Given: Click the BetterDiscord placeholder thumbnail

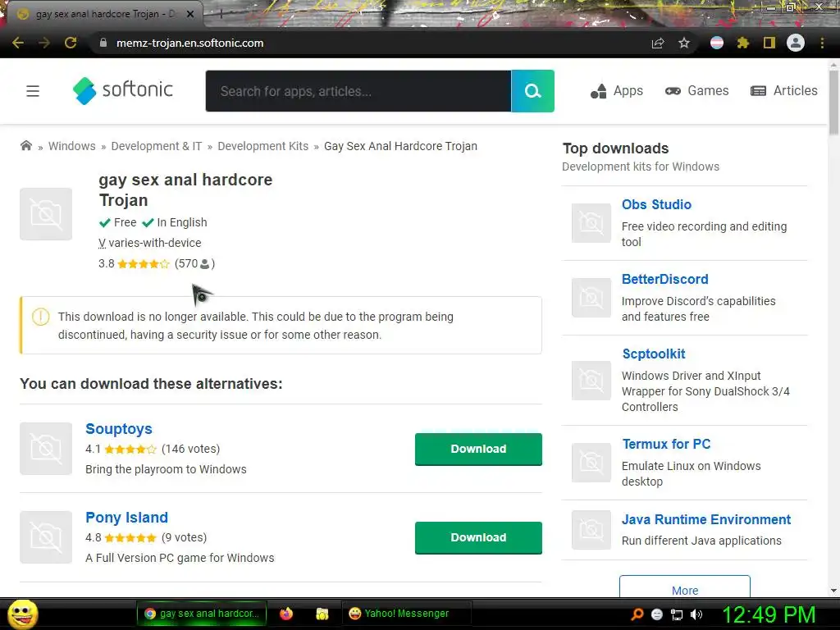Looking at the screenshot, I should [591, 297].
